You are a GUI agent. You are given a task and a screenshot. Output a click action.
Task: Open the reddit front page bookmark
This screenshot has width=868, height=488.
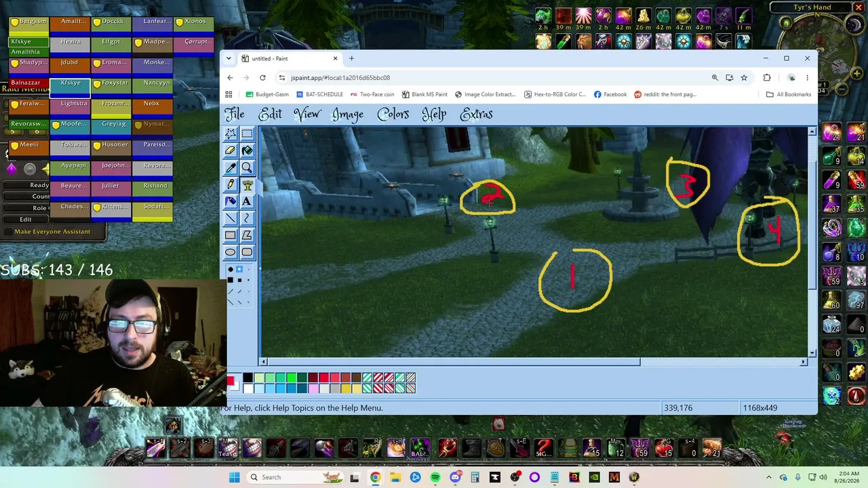[665, 94]
